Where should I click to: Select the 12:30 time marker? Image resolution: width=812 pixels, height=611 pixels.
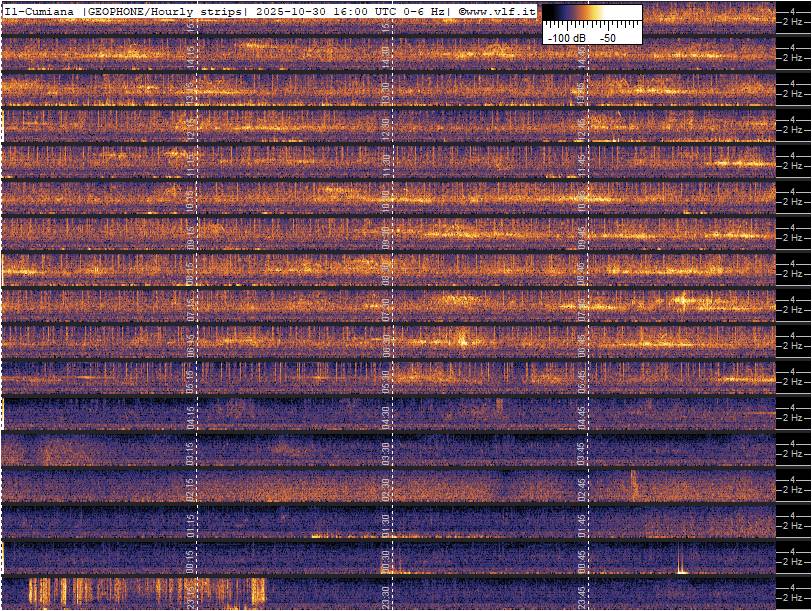tap(386, 127)
